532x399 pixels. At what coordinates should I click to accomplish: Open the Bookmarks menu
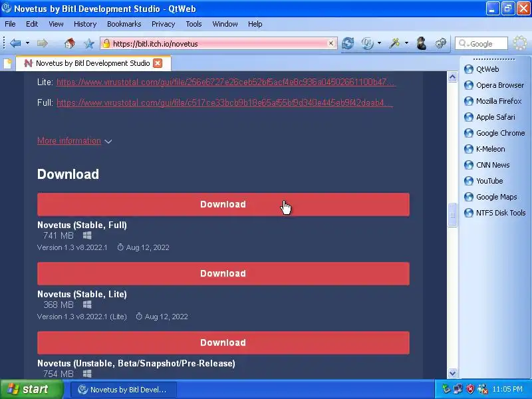tap(124, 24)
